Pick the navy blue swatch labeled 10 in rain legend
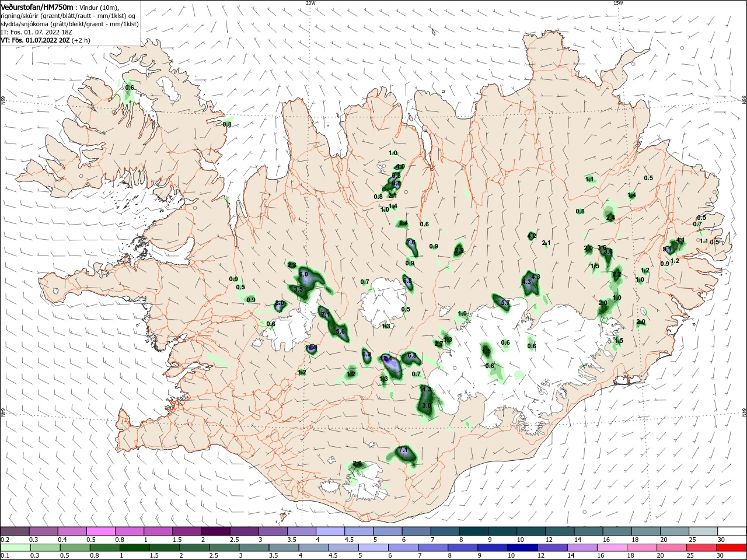Image resolution: width=747 pixels, height=560 pixels. (522, 548)
